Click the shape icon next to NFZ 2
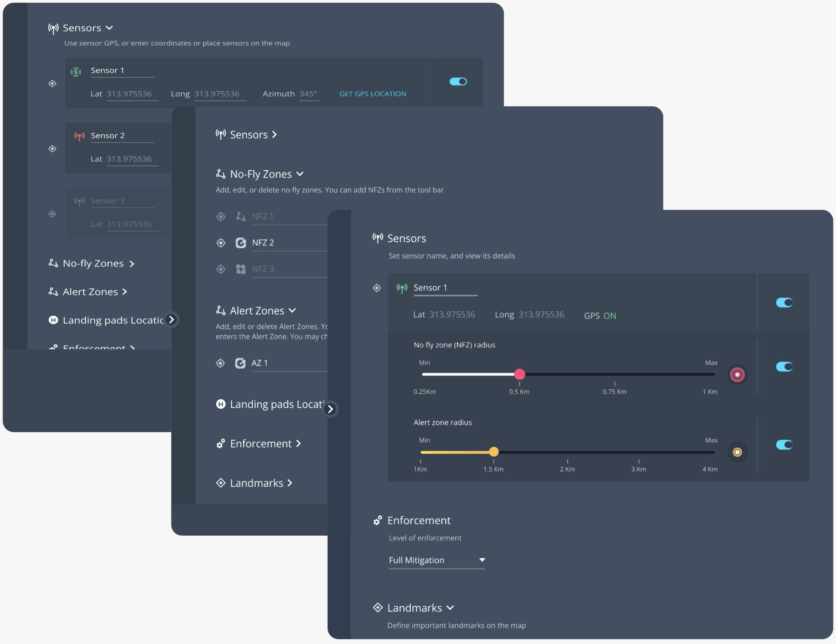Viewport: 836px width, 644px height. 241,243
